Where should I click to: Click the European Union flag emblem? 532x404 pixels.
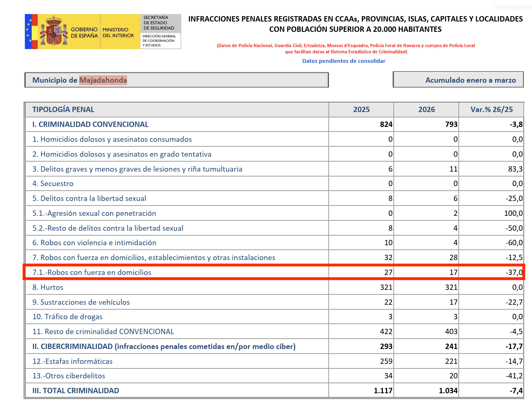click(x=29, y=31)
